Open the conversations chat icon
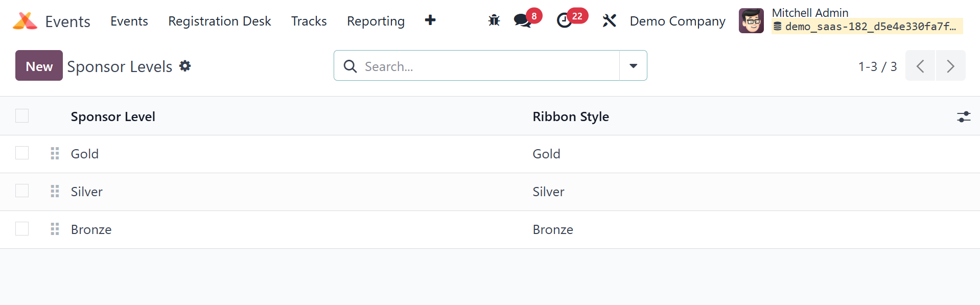980x305 pixels. [522, 20]
